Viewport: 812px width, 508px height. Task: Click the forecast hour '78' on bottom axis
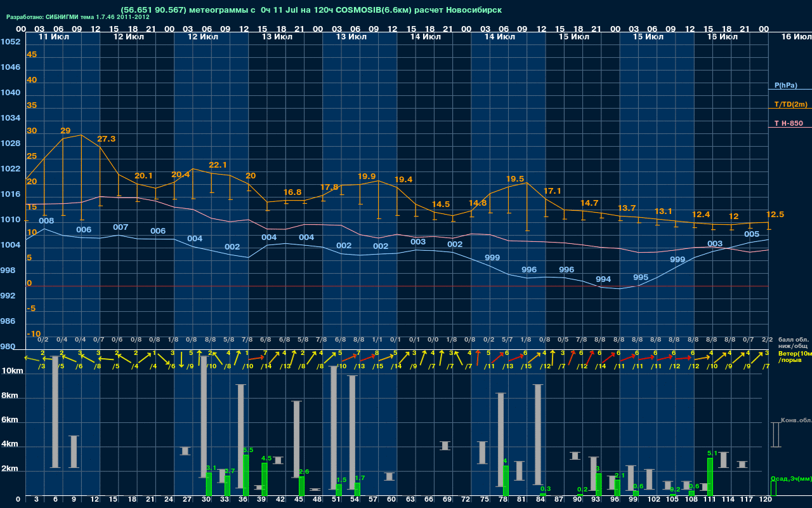[x=502, y=500]
